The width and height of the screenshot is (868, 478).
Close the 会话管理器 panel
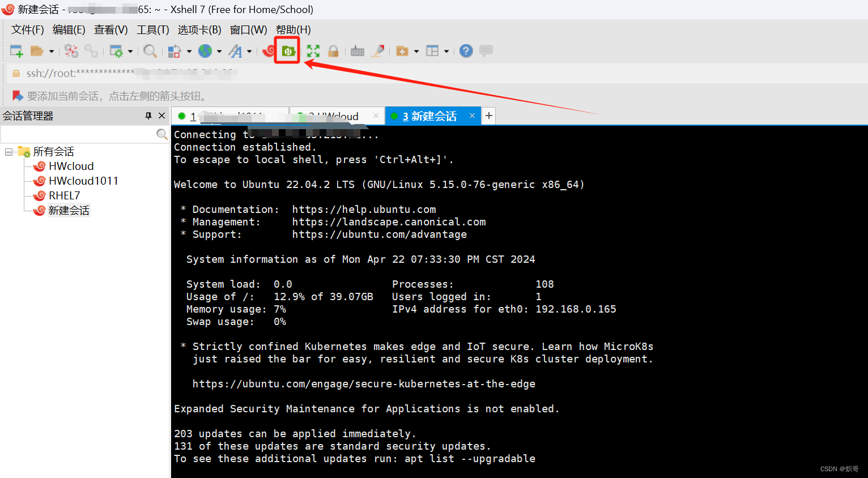point(161,116)
